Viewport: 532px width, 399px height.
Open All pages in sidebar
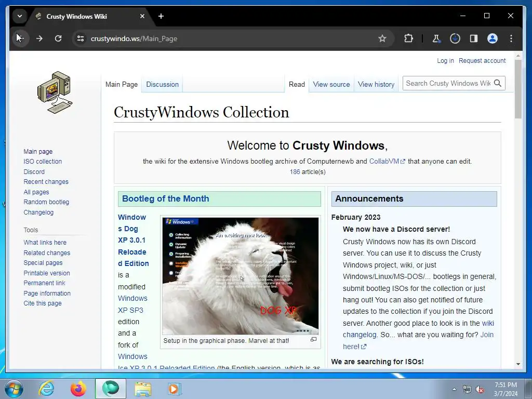click(x=36, y=192)
